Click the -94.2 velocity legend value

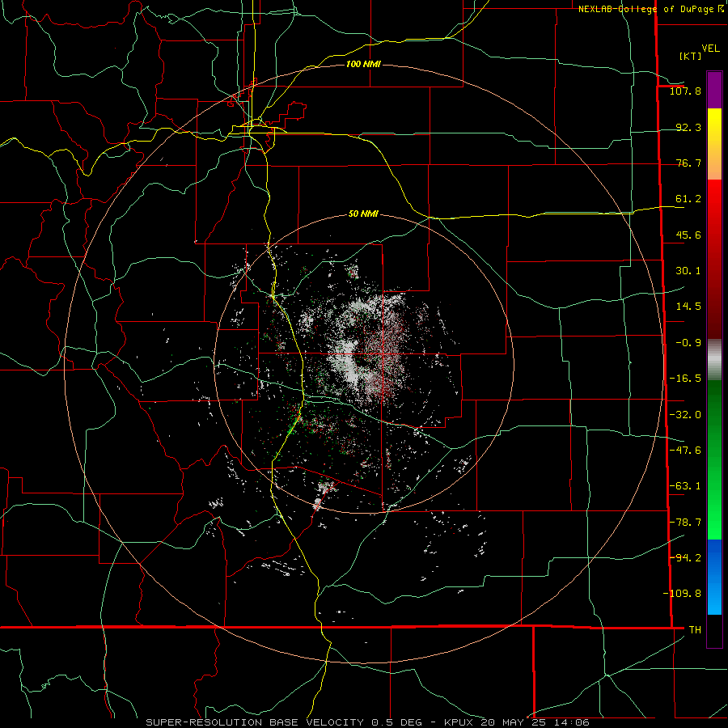click(x=685, y=557)
